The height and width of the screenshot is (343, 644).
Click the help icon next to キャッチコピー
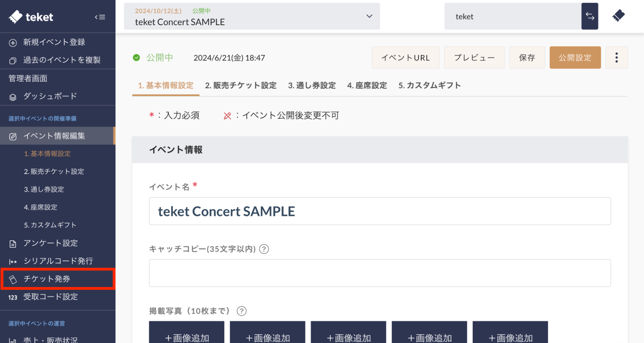coord(264,249)
